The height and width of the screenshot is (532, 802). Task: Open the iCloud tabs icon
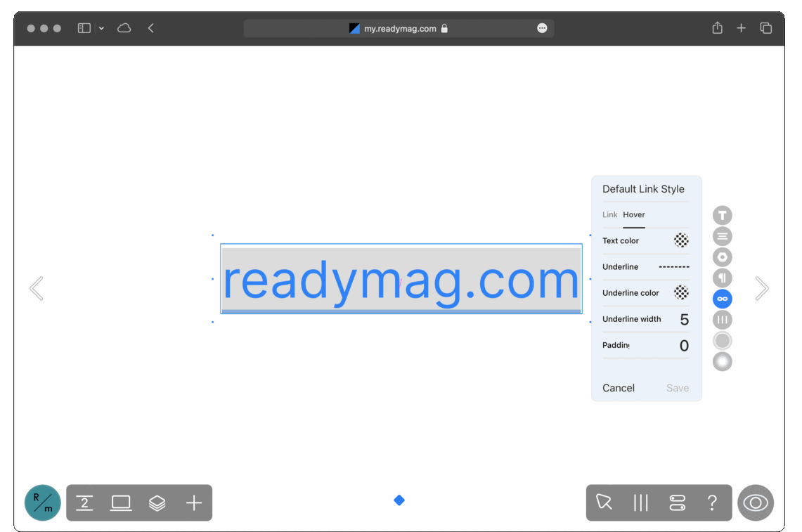click(124, 28)
